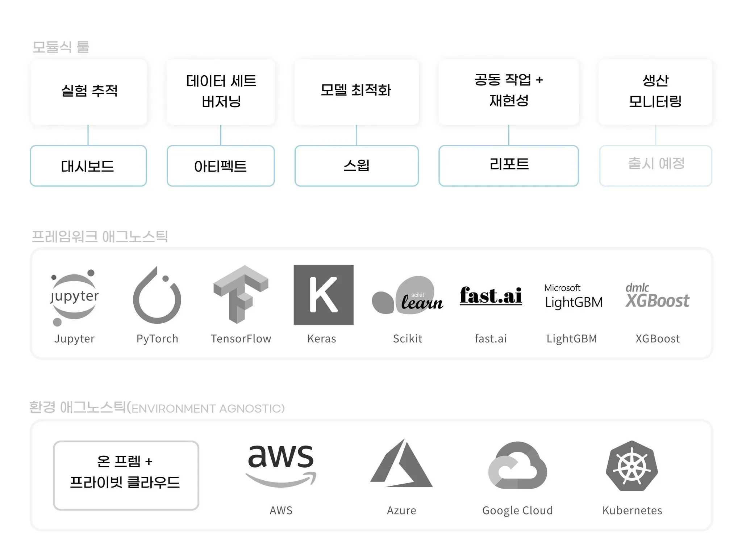This screenshot has width=742, height=560.
Task: Open the 대시보드 box
Action: click(88, 166)
